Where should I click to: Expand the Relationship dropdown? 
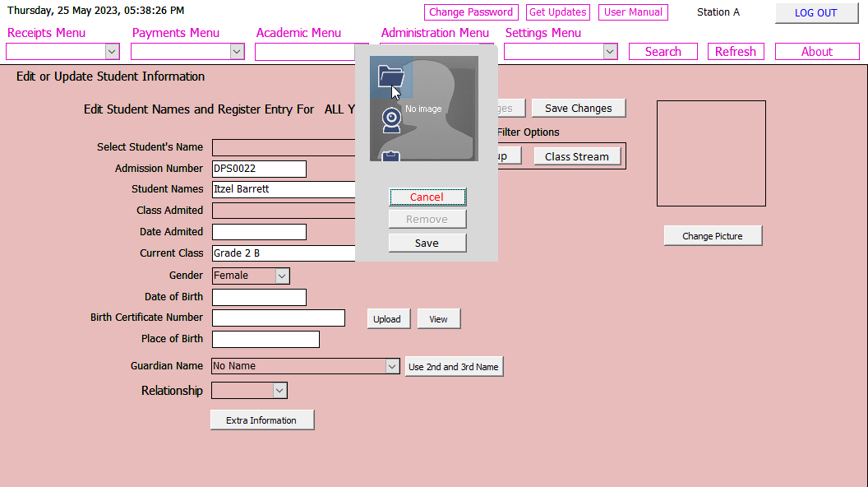pyautogui.click(x=279, y=391)
